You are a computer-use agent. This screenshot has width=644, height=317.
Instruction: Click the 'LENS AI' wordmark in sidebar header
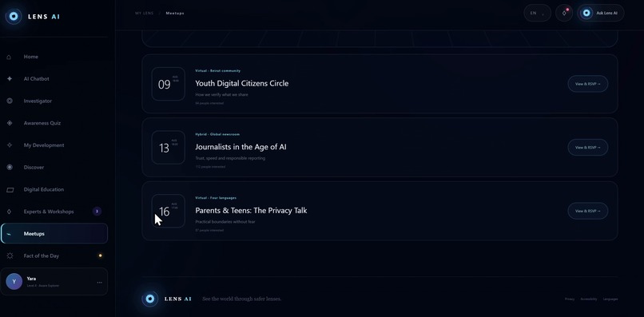click(44, 17)
